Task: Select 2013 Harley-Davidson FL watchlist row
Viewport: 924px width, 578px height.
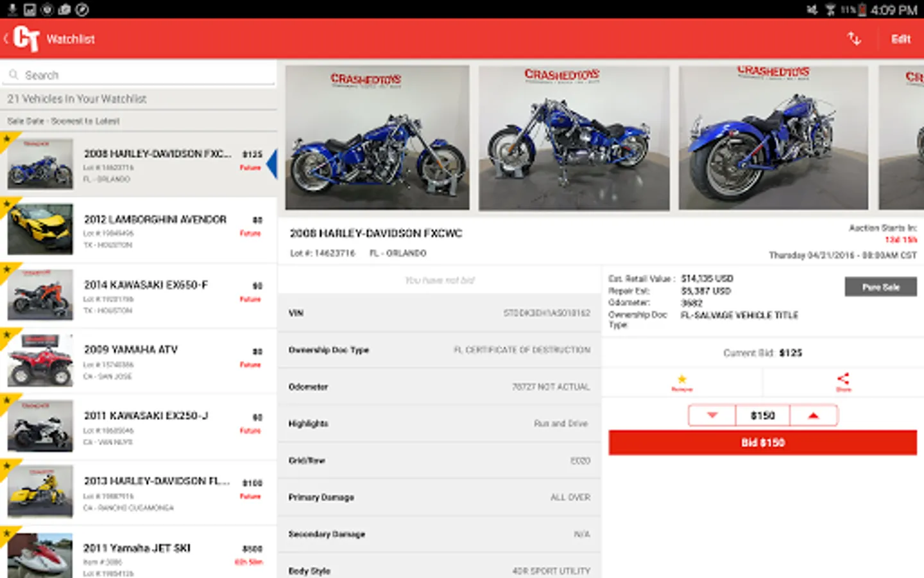Action: [x=139, y=493]
